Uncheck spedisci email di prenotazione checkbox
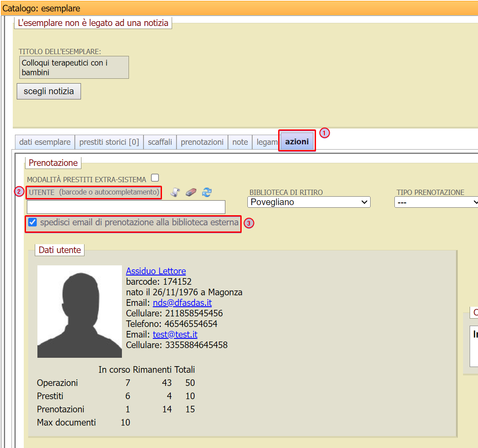This screenshot has width=478, height=448. (33, 222)
